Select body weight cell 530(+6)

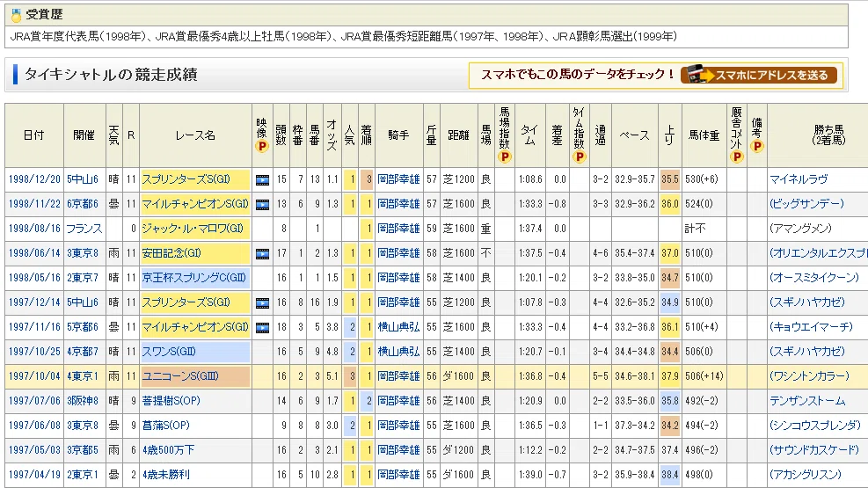[704, 179]
